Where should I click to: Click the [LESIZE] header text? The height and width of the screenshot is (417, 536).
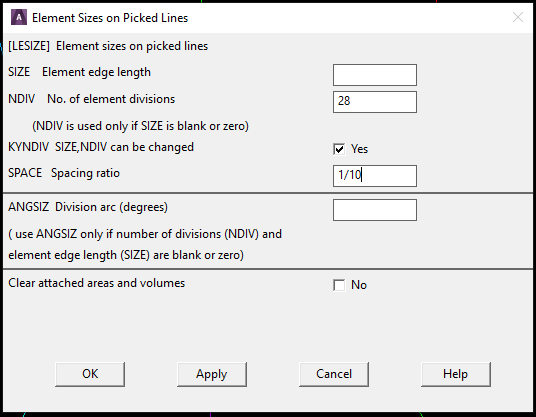pyautogui.click(x=29, y=46)
